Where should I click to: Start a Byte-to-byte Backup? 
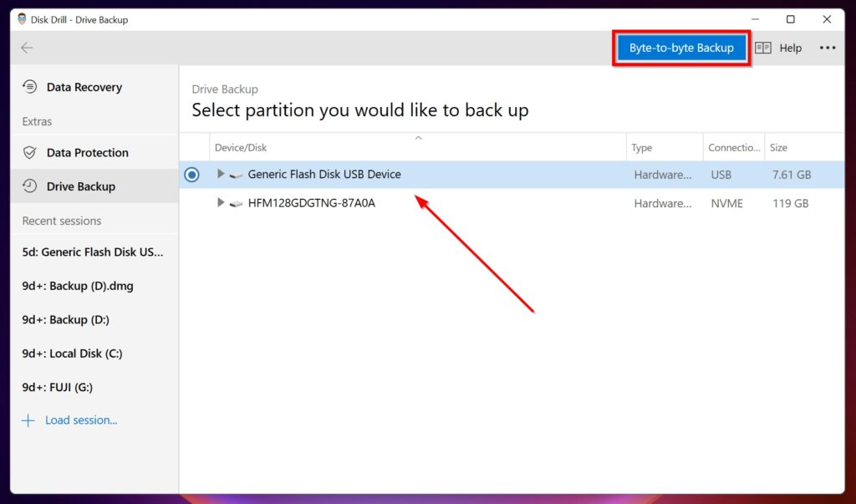[x=680, y=48]
